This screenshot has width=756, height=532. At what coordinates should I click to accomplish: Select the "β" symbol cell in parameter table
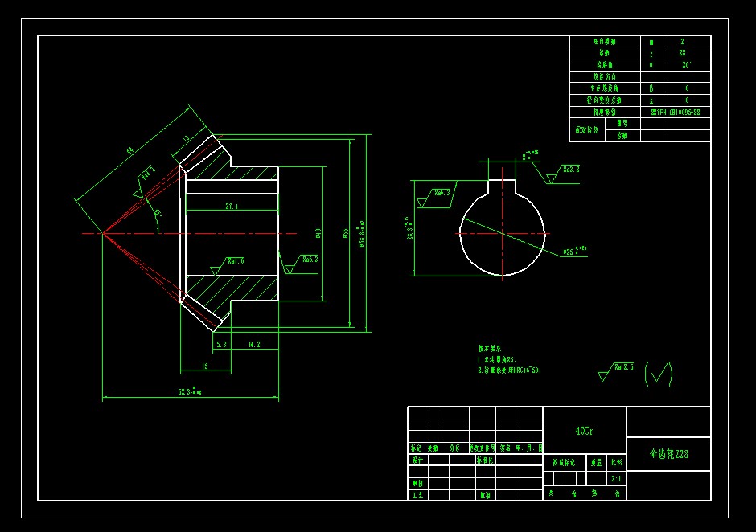pos(651,88)
